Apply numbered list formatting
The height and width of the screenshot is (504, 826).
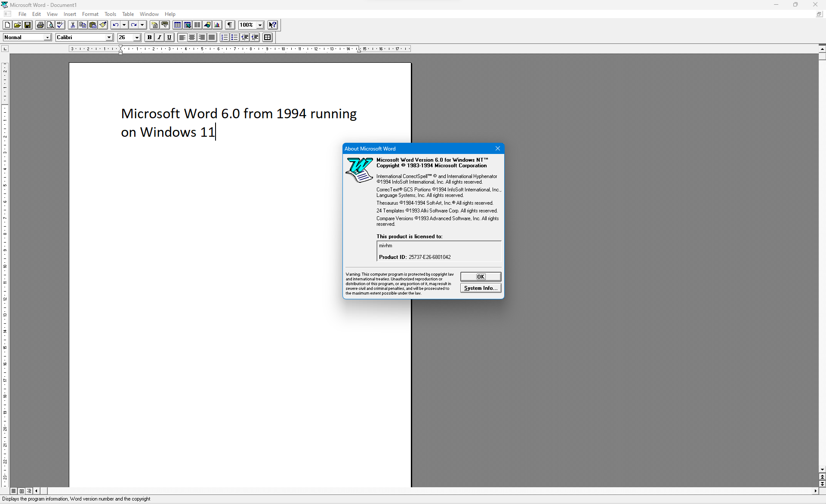[x=225, y=37]
